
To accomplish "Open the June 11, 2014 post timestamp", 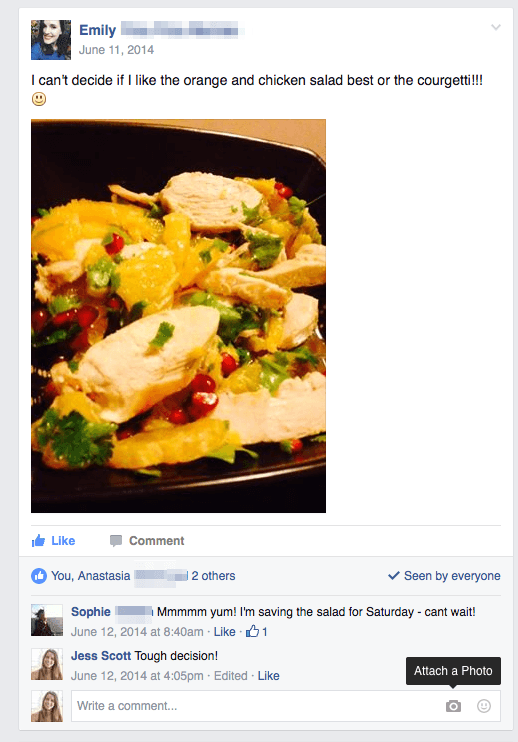I will [x=116, y=50].
